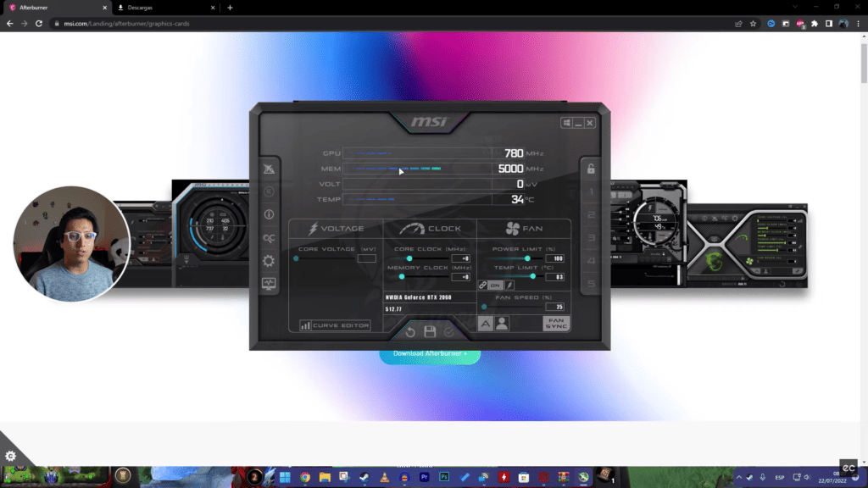The width and height of the screenshot is (868, 488).
Task: Open the Curve Editor button
Action: pos(335,325)
